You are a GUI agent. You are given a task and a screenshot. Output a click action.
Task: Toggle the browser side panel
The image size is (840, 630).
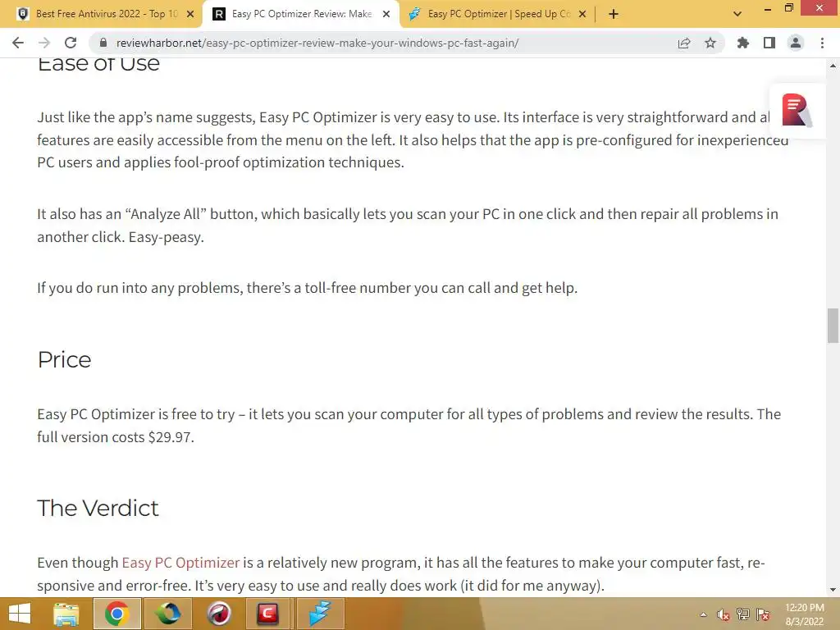(x=769, y=43)
